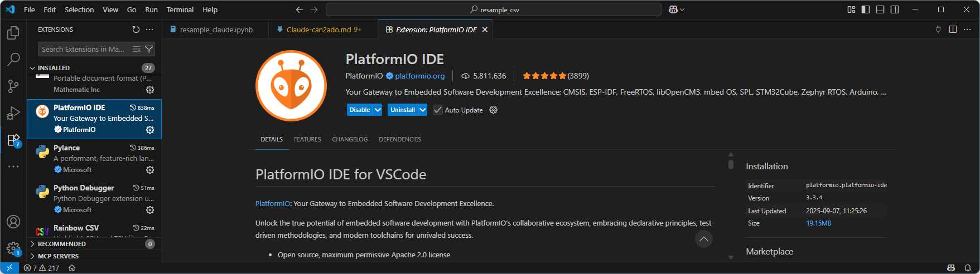Click the PlatformIO logo thumbnail
This screenshot has height=274, width=980.
(x=291, y=86)
